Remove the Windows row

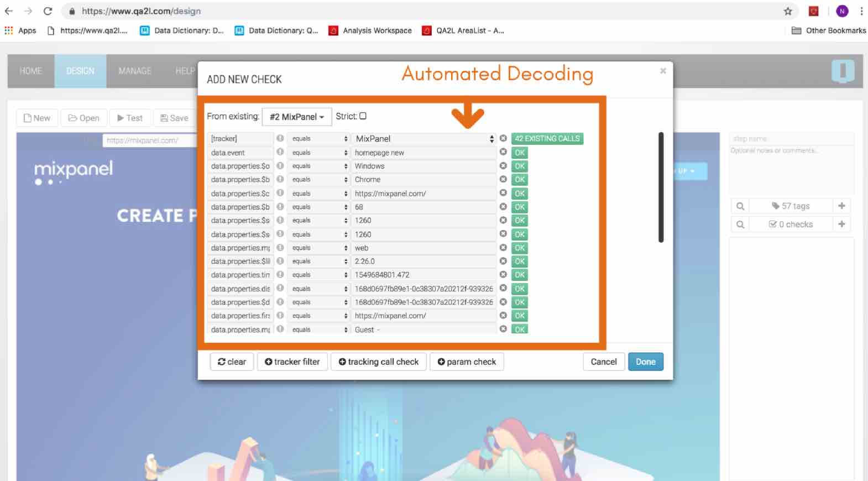(x=503, y=165)
